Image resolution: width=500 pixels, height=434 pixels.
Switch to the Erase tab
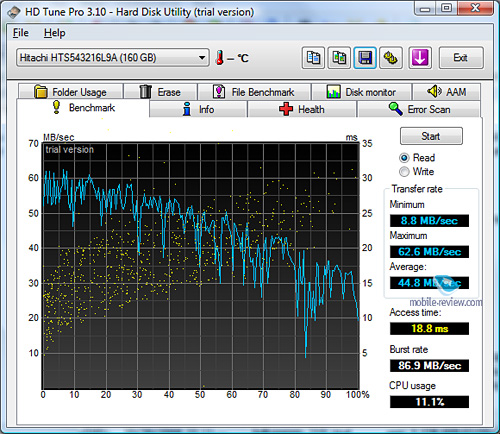click(160, 92)
